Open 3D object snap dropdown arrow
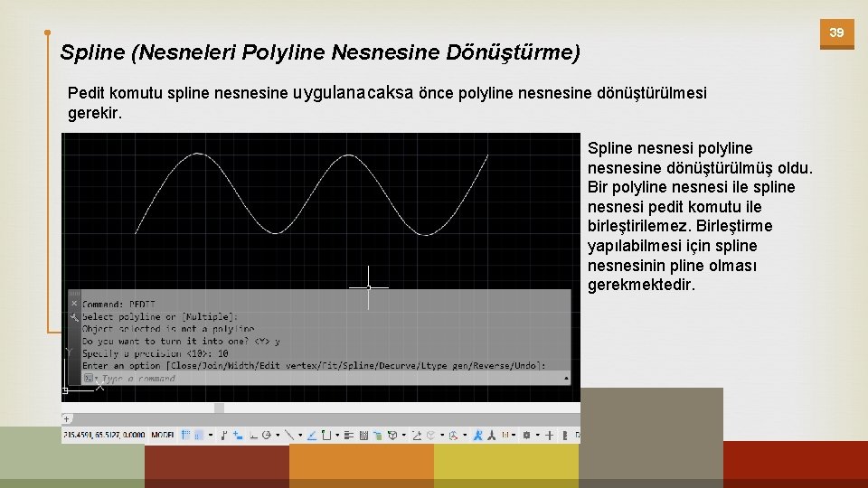868x488 pixels. click(x=404, y=436)
